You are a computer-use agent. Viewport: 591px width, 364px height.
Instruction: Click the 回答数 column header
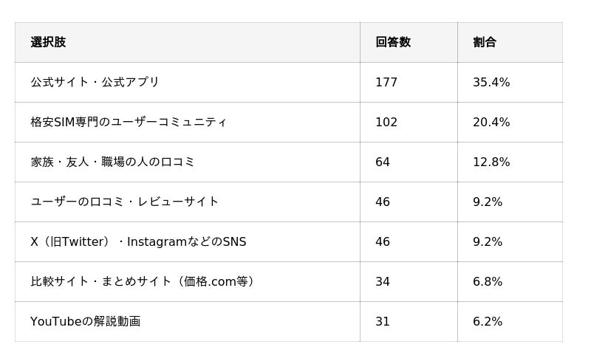[x=393, y=43]
